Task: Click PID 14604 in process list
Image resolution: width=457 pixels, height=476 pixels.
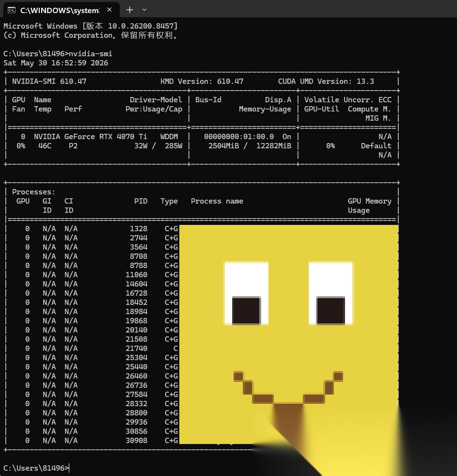Action: point(137,284)
